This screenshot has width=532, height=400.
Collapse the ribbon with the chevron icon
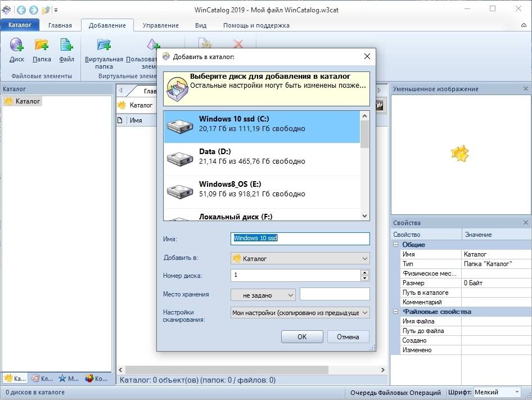pyautogui.click(x=524, y=25)
